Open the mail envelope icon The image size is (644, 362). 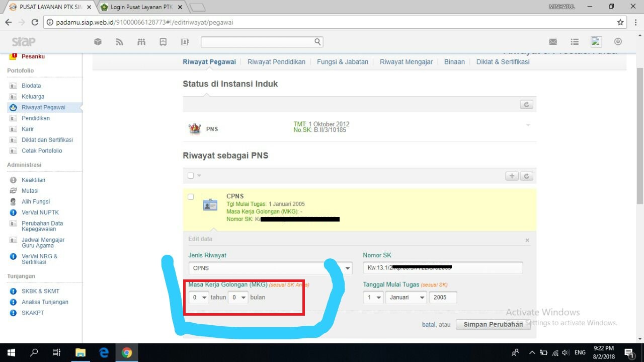pos(553,42)
